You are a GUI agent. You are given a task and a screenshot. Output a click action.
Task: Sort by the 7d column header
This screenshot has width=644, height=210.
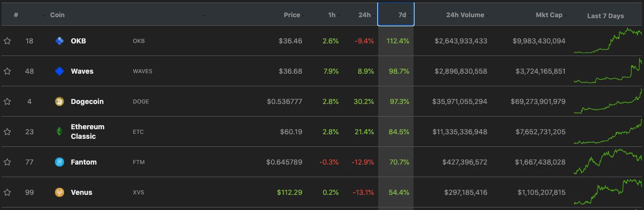click(396, 15)
